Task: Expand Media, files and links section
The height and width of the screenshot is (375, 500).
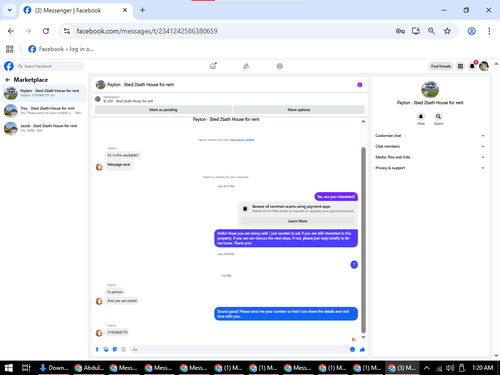Action: coord(430,157)
